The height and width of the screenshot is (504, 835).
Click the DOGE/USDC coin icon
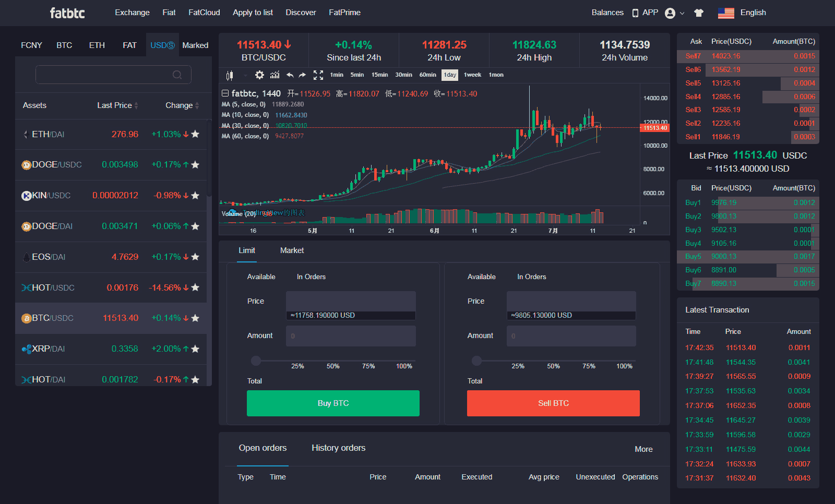(x=27, y=165)
